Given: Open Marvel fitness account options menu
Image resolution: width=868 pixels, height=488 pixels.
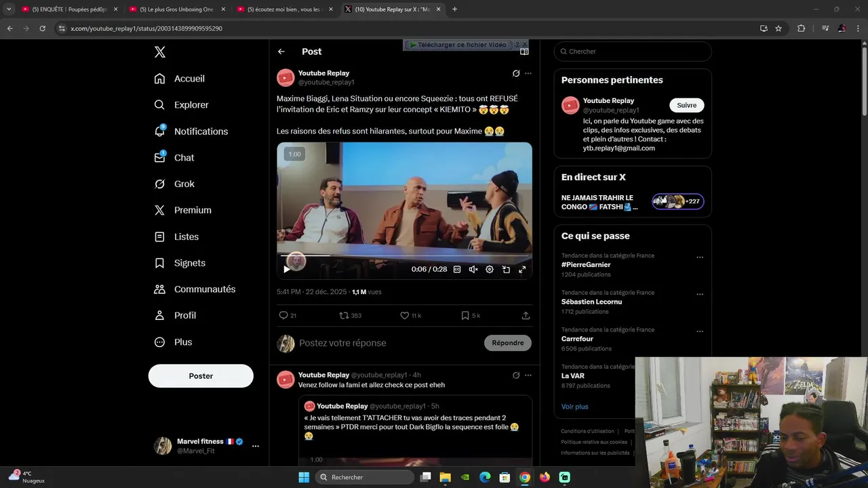Looking at the screenshot, I should [x=256, y=446].
